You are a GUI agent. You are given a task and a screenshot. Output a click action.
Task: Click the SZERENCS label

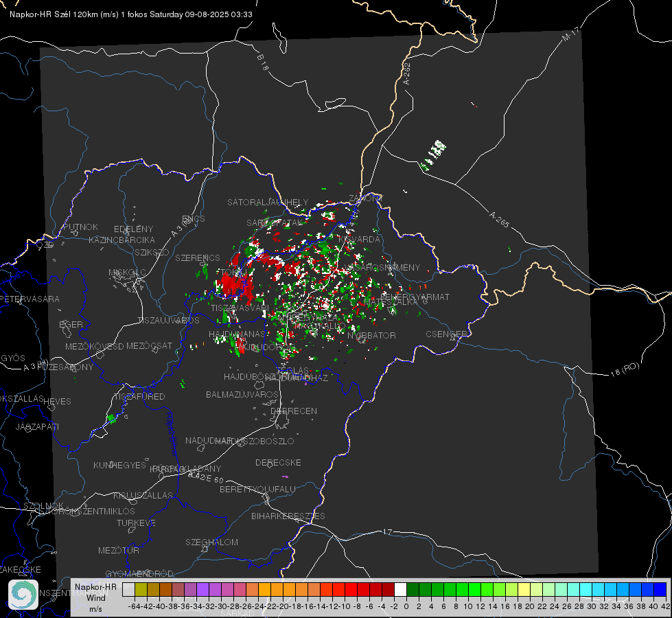click(198, 257)
